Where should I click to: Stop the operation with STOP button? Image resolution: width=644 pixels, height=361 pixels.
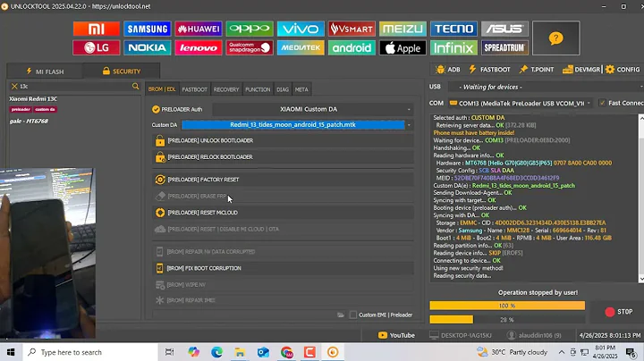619,312
